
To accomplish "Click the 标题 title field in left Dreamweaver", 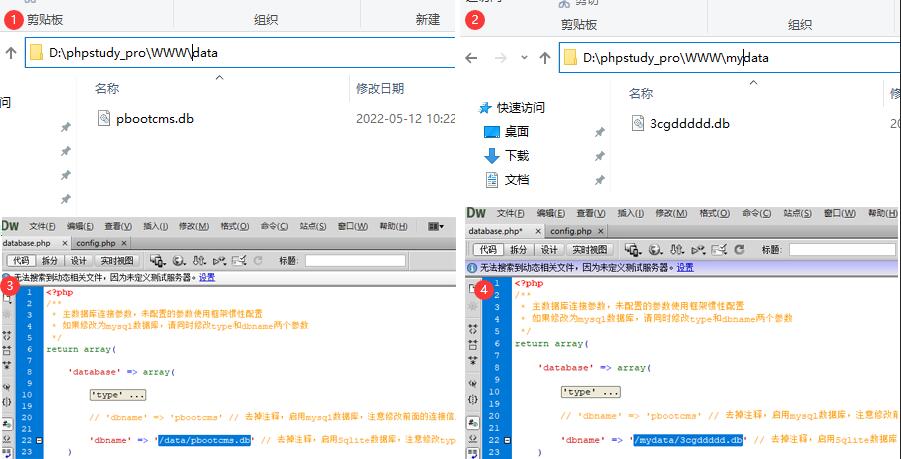I will pos(355,261).
